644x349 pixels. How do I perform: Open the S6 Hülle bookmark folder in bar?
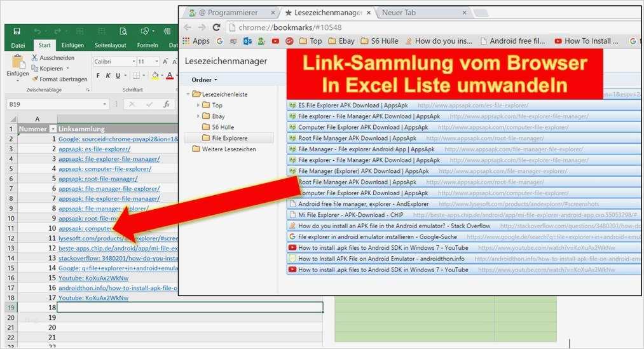(x=380, y=41)
